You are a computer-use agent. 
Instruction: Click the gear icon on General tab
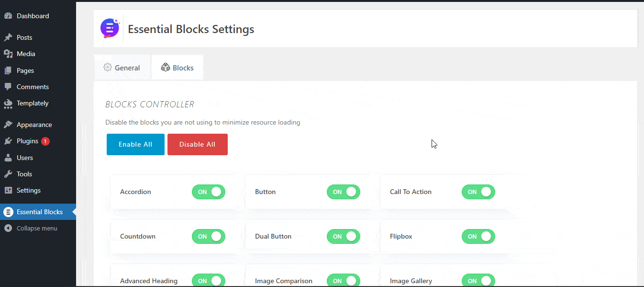[x=108, y=67]
